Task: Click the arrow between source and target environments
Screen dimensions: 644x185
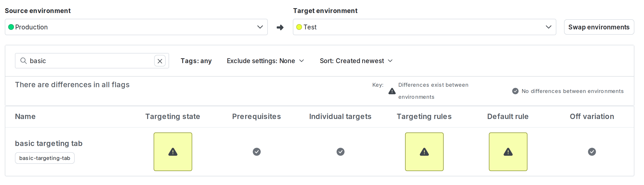Action: click(x=280, y=27)
